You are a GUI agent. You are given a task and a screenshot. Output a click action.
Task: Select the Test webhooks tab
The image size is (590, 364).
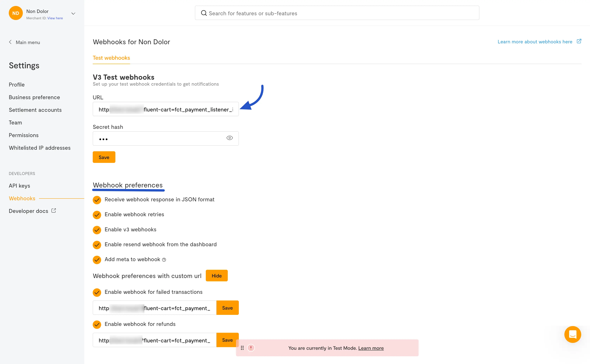[111, 58]
